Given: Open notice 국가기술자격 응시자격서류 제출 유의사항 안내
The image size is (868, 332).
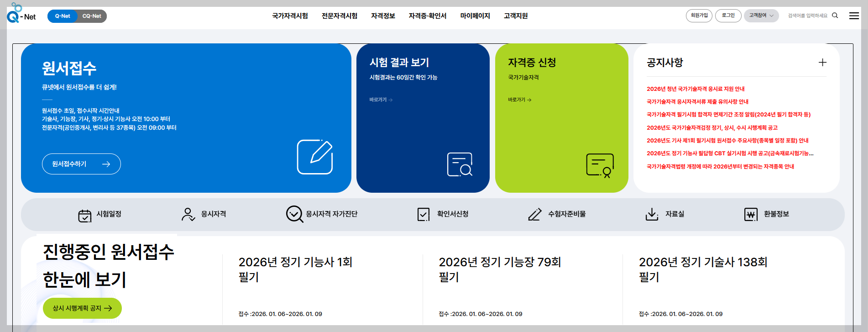Looking at the screenshot, I should pyautogui.click(x=697, y=102).
